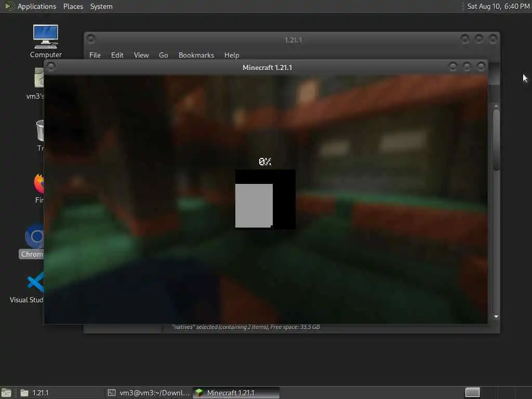
Task: Switch to 1.21.1 folder in taskbar
Action: 61,393
